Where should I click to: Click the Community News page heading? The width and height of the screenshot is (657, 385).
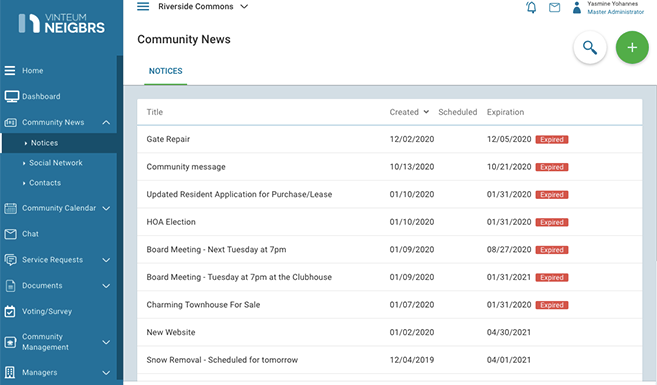click(x=184, y=39)
